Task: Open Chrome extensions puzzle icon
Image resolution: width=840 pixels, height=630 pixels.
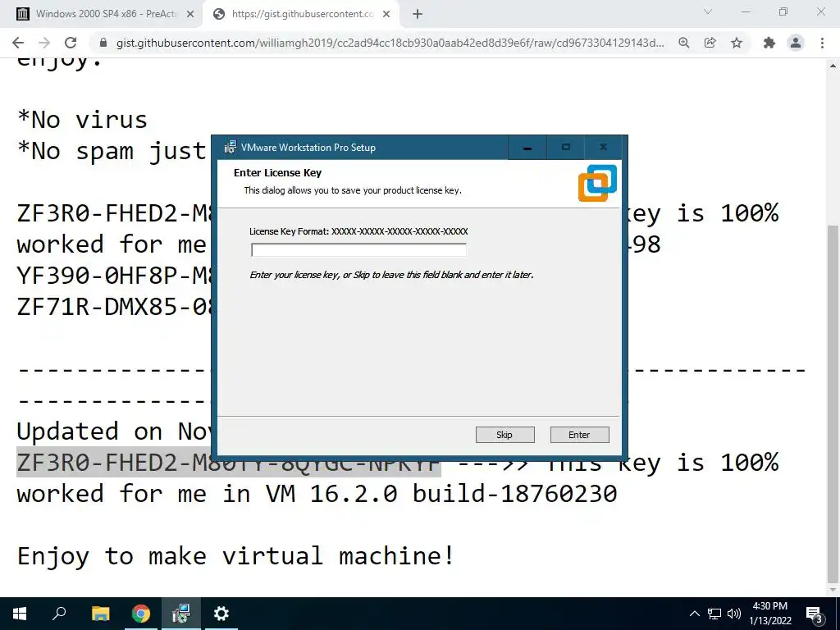Action: coord(769,43)
